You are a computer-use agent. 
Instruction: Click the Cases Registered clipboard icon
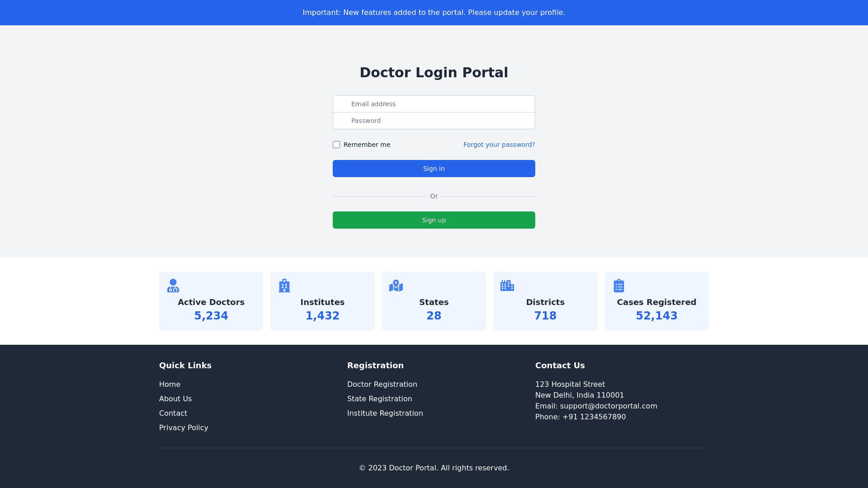coord(619,286)
